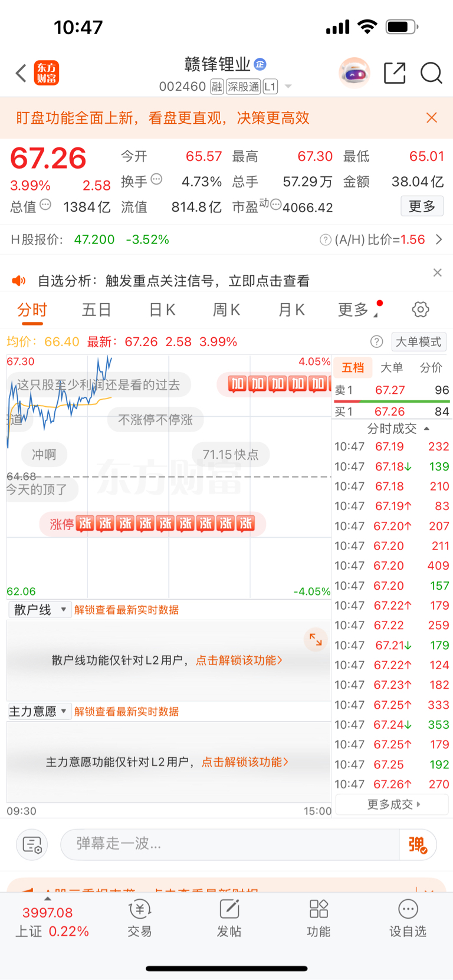Tap the 换手 info icon

[x=156, y=179]
